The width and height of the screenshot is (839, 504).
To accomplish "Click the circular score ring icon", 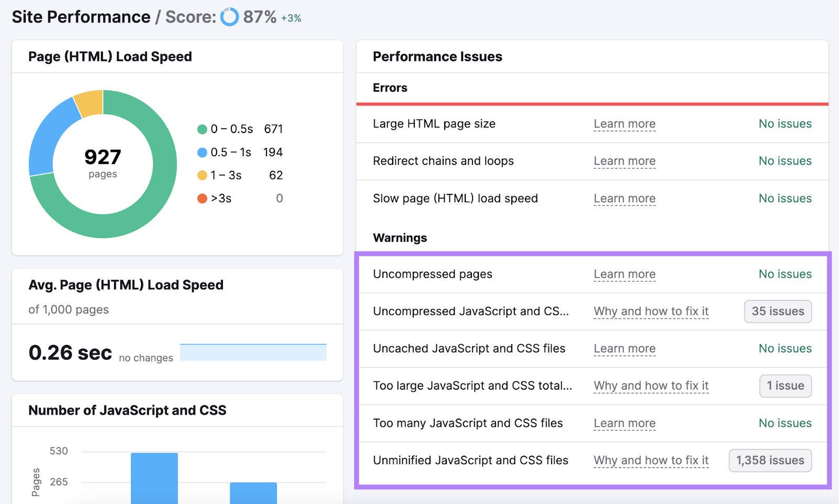I will click(x=230, y=17).
